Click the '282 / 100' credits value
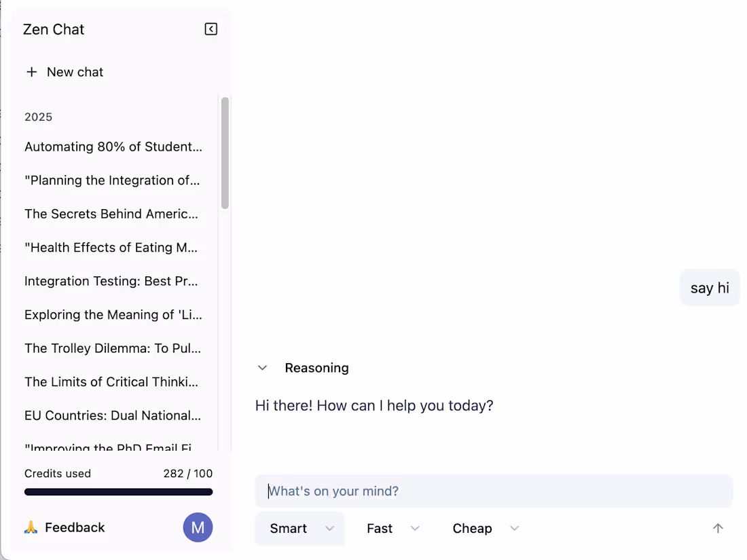Viewport: 747px width, 560px height. (187, 473)
